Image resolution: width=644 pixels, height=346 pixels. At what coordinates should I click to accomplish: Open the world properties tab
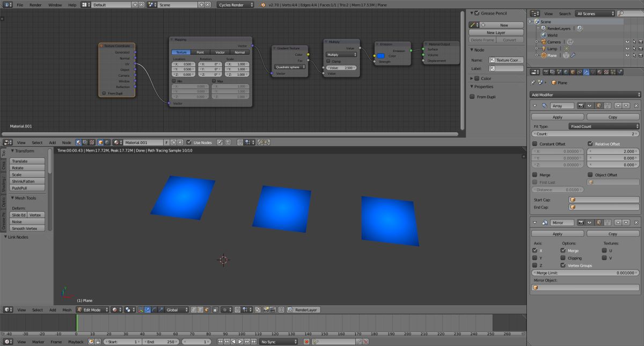[x=566, y=71]
